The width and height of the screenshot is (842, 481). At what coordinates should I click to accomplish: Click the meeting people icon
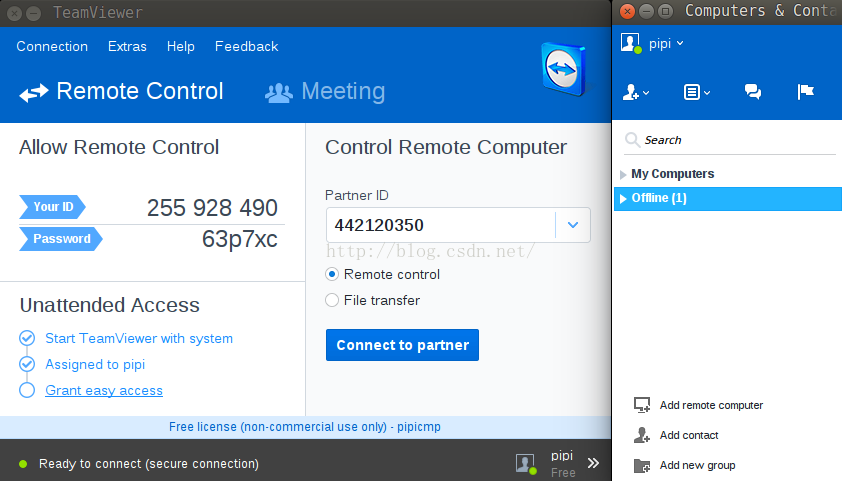(279, 93)
